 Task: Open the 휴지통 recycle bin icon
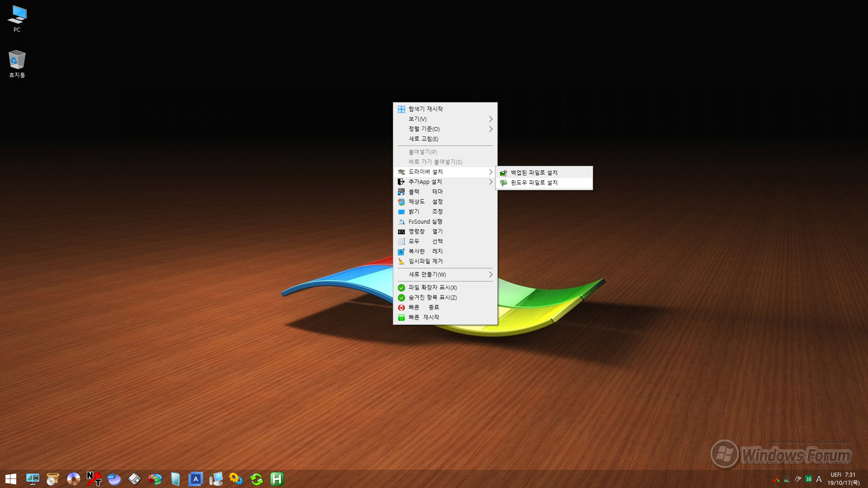[17, 64]
